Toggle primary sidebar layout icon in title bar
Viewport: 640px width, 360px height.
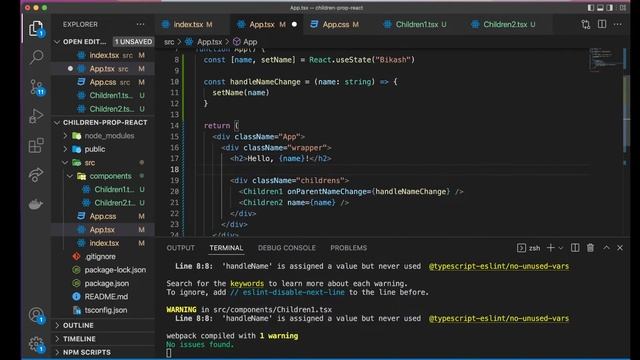(591, 8)
